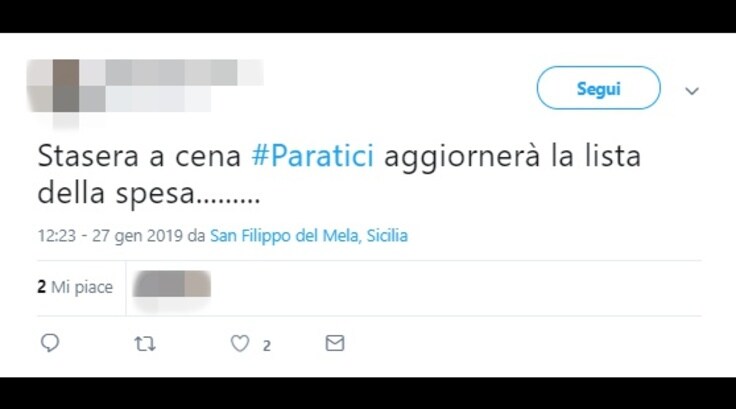
Task: Retweet this post using the arrows icon
Action: point(145,344)
